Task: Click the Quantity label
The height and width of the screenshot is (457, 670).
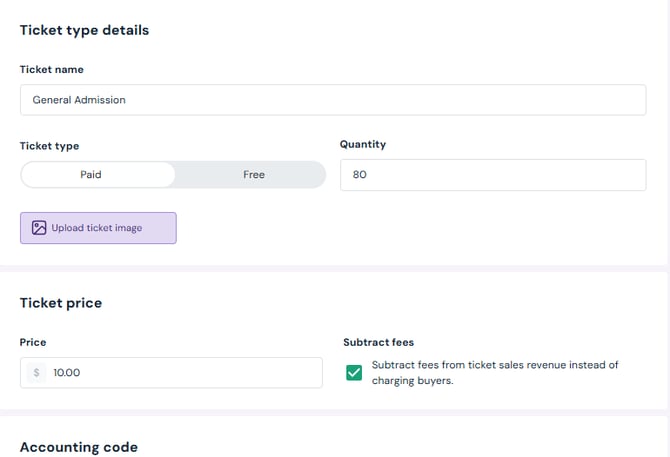Action: (x=362, y=144)
